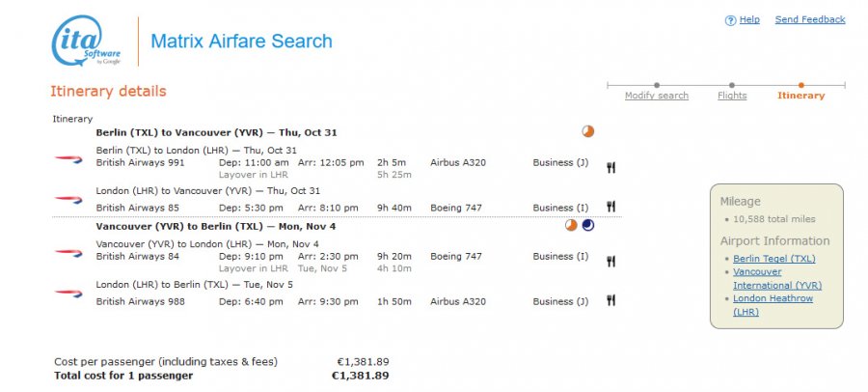Click the blue overnight moon icon
Image resolution: width=868 pixels, height=392 pixels.
point(588,226)
